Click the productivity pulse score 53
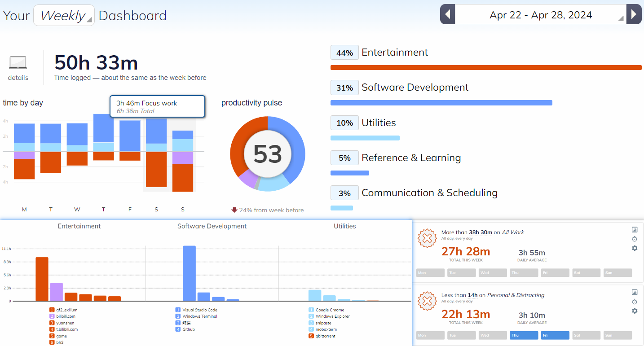The image size is (644, 346). pos(267,154)
